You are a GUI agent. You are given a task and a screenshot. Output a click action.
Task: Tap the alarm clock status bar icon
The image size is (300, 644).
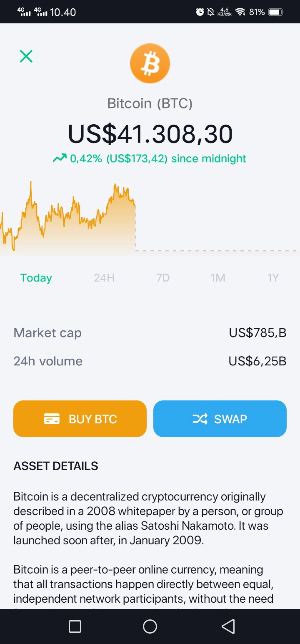pyautogui.click(x=200, y=12)
